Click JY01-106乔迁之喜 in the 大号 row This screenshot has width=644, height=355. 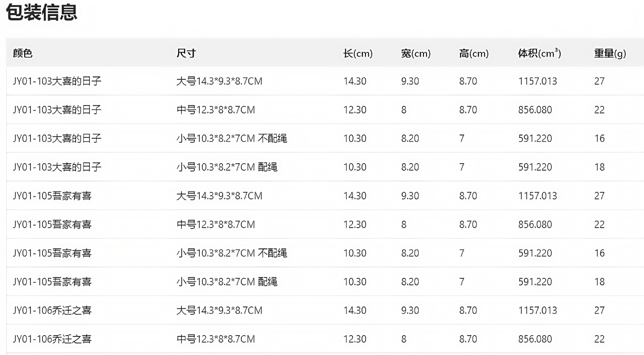[52, 310]
